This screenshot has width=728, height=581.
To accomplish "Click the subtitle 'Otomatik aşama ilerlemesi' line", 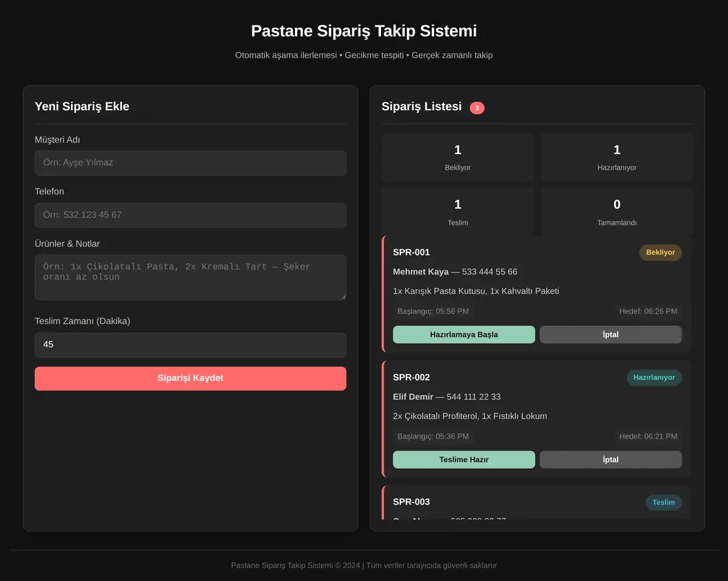I will click(364, 55).
